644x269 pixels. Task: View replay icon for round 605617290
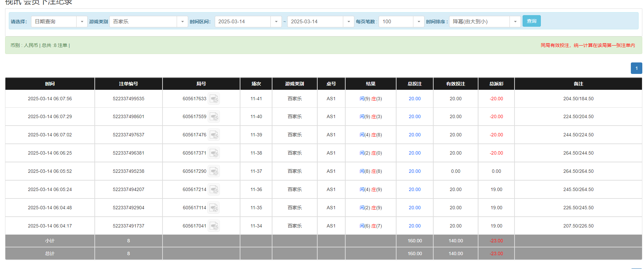pyautogui.click(x=214, y=171)
